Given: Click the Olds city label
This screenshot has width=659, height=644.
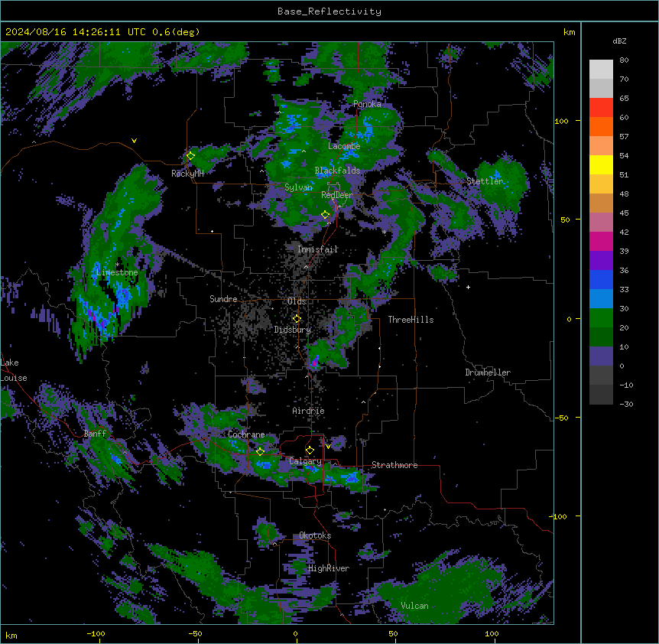Looking at the screenshot, I should [297, 301].
